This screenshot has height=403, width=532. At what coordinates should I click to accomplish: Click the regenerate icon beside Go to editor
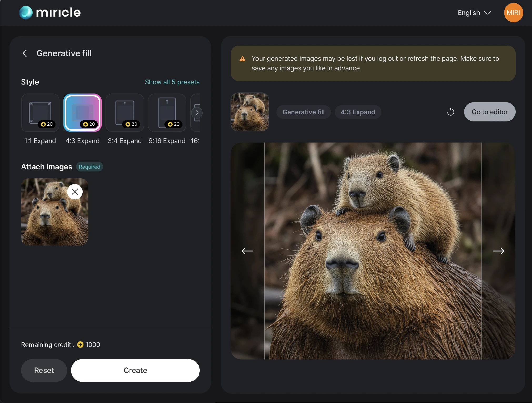(450, 112)
